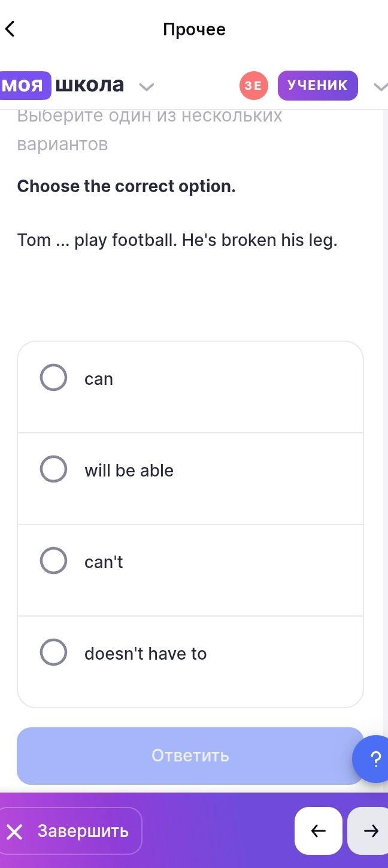The image size is (388, 868).
Task: Go to next question with right arrow
Action: tap(369, 830)
